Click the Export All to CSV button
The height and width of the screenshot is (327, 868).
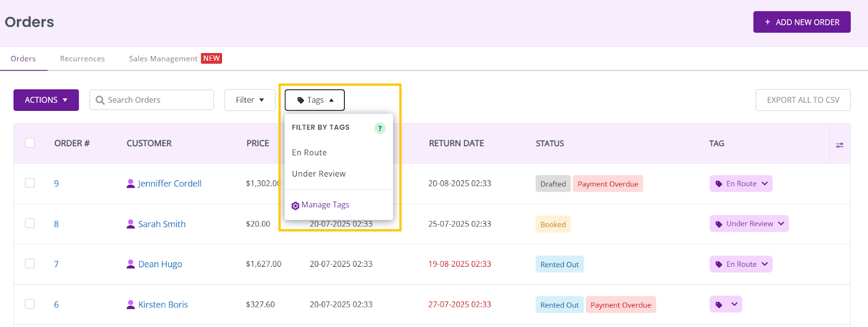click(803, 100)
